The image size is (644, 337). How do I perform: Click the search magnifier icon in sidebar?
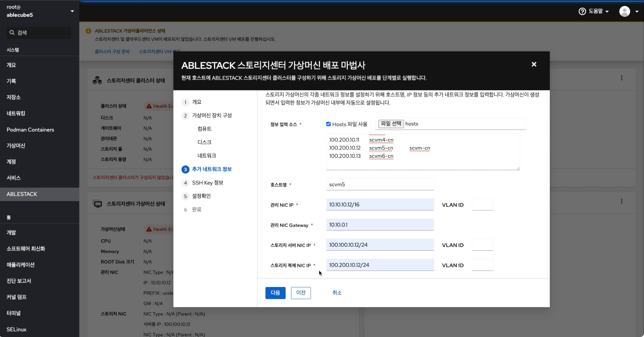point(12,33)
